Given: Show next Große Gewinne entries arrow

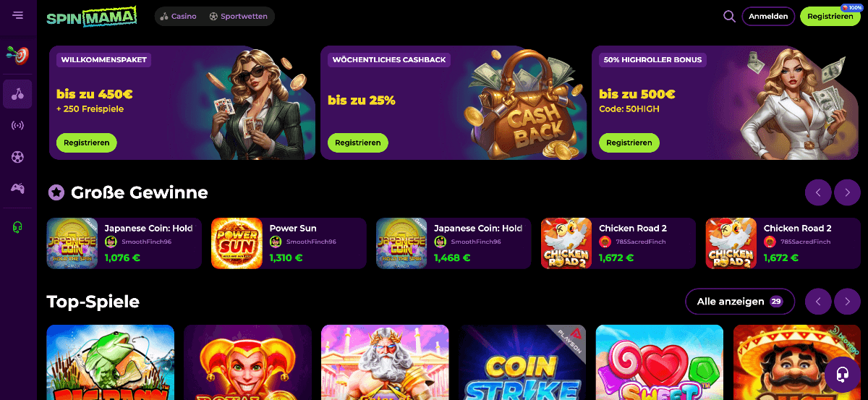Looking at the screenshot, I should click(847, 192).
